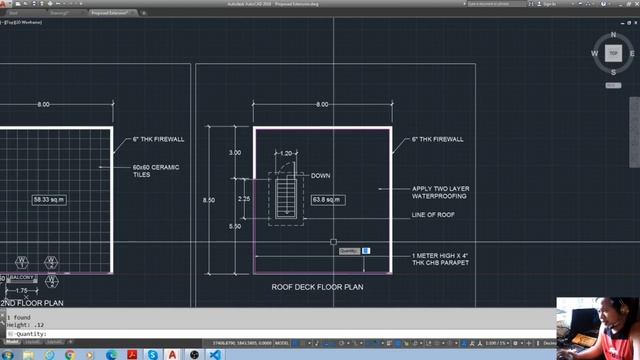Screen dimensions: 640x360
Task: Select the 8.50 vertical dimension text
Action: click(209, 200)
